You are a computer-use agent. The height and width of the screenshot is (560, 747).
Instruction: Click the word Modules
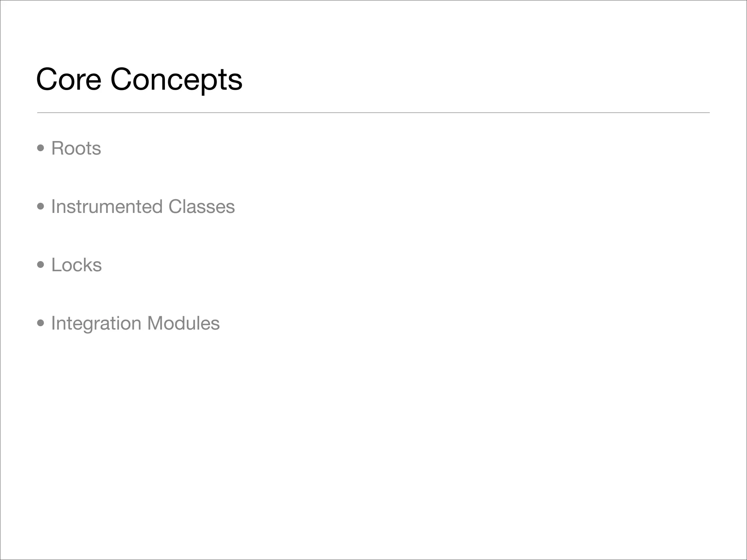pyautogui.click(x=183, y=323)
